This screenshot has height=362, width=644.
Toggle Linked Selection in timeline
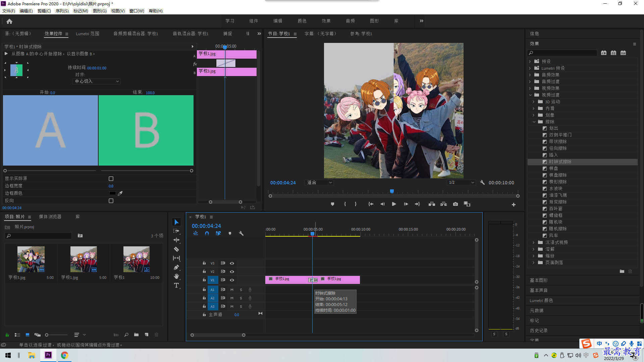pos(218,233)
